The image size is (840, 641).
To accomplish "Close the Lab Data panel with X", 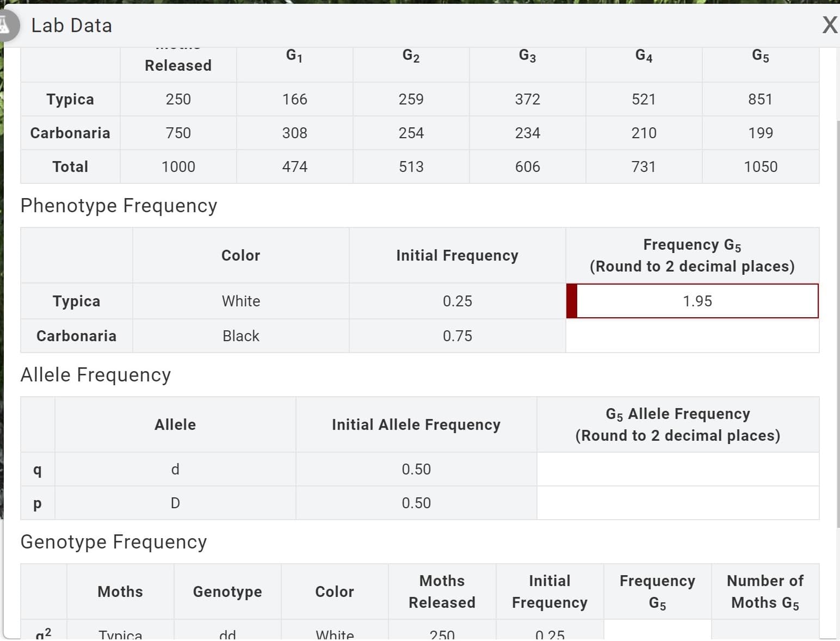I will (830, 25).
